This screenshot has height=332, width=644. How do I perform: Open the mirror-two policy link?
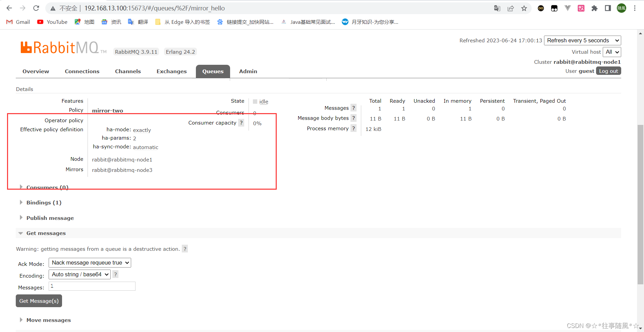[x=108, y=110]
